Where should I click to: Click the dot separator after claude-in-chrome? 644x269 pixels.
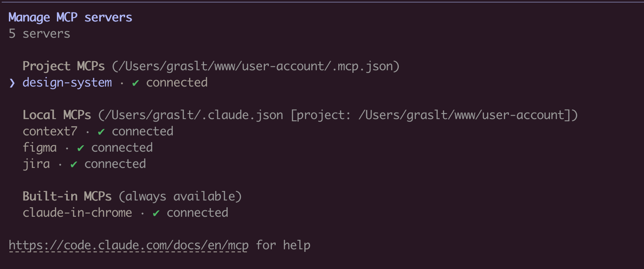click(x=142, y=213)
